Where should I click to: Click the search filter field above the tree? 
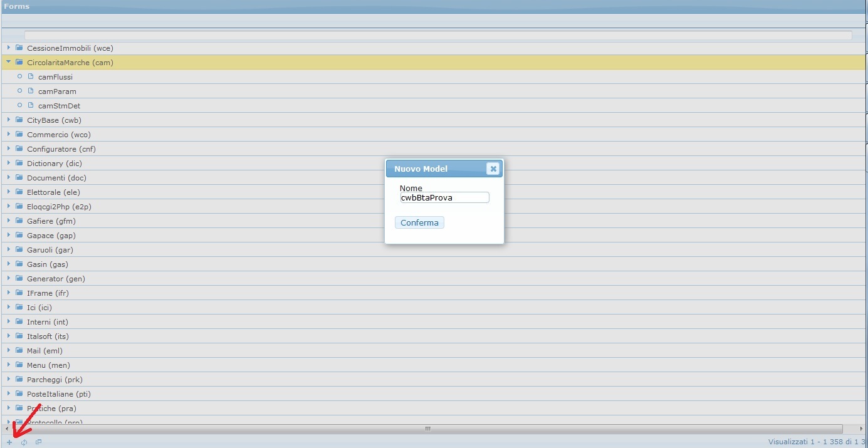(437, 36)
